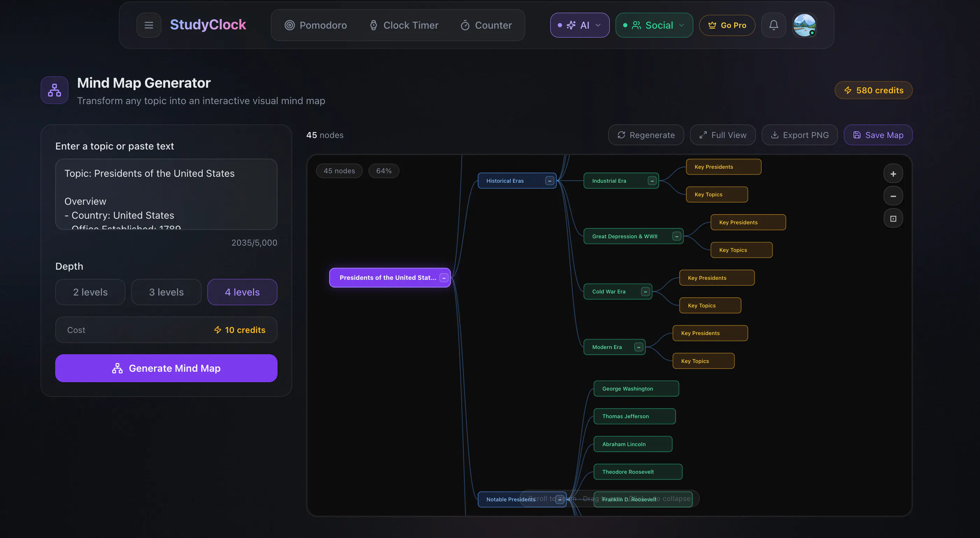Click the StudyClock logo

click(208, 25)
